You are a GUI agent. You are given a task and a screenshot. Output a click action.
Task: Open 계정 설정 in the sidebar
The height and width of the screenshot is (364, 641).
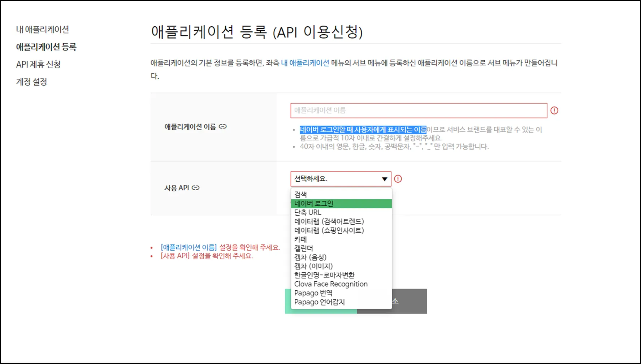click(31, 82)
